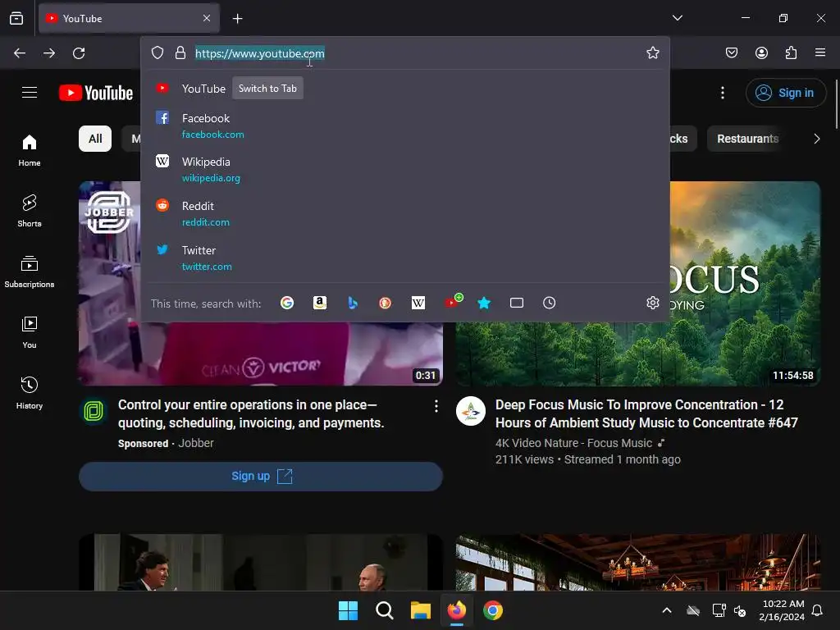840x630 pixels.
Task: Open taskbar clock showing 10:22 AM
Action: [x=782, y=610]
